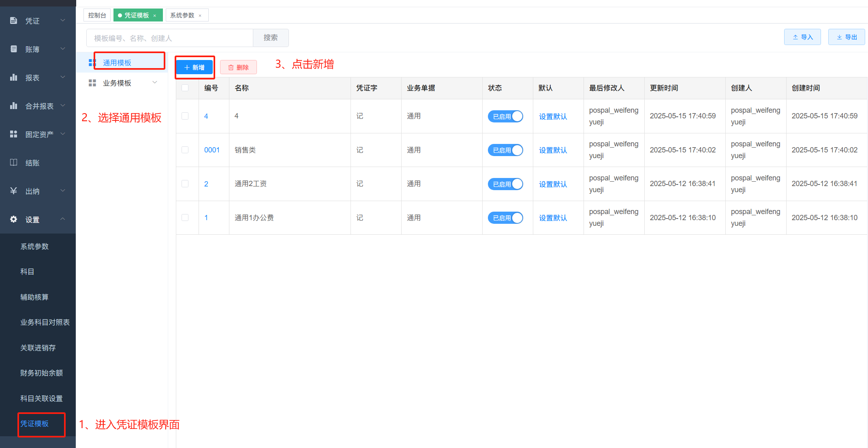This screenshot has height=448, width=868.
Task: Check the 通用2工资 row checkbox
Action: 185,184
